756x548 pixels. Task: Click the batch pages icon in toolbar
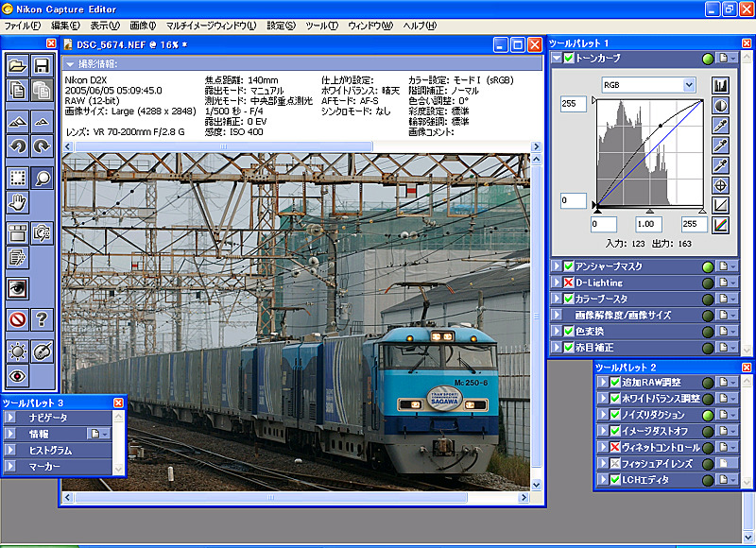(x=17, y=258)
